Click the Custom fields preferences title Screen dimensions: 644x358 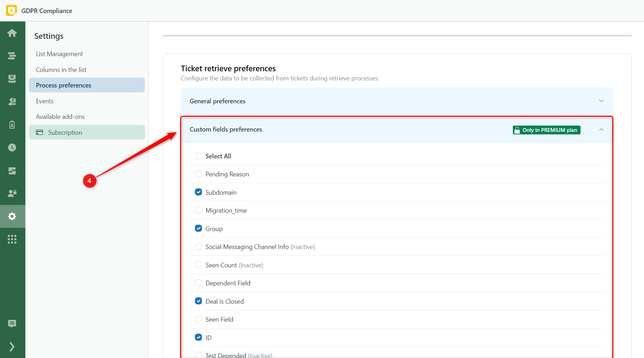[x=226, y=129]
